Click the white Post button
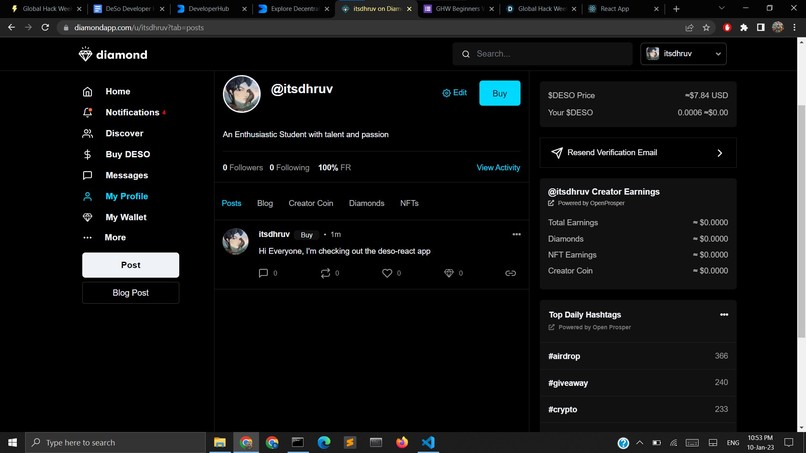Screen dimensions: 806x453 (x=131, y=265)
